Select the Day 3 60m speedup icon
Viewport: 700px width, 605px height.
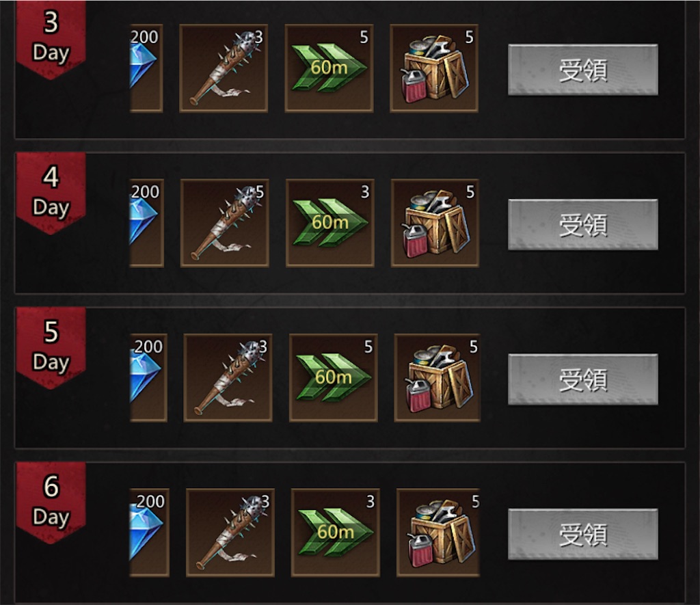329,68
